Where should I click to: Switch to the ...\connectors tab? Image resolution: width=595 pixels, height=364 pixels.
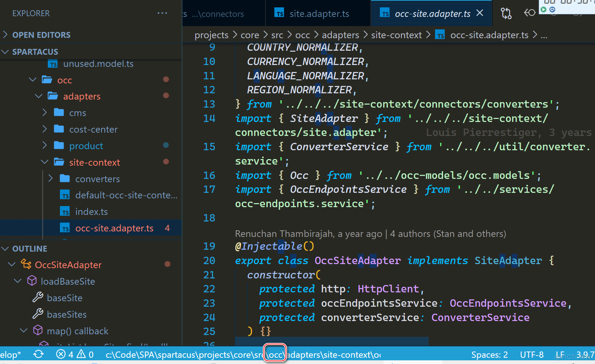tap(224, 13)
